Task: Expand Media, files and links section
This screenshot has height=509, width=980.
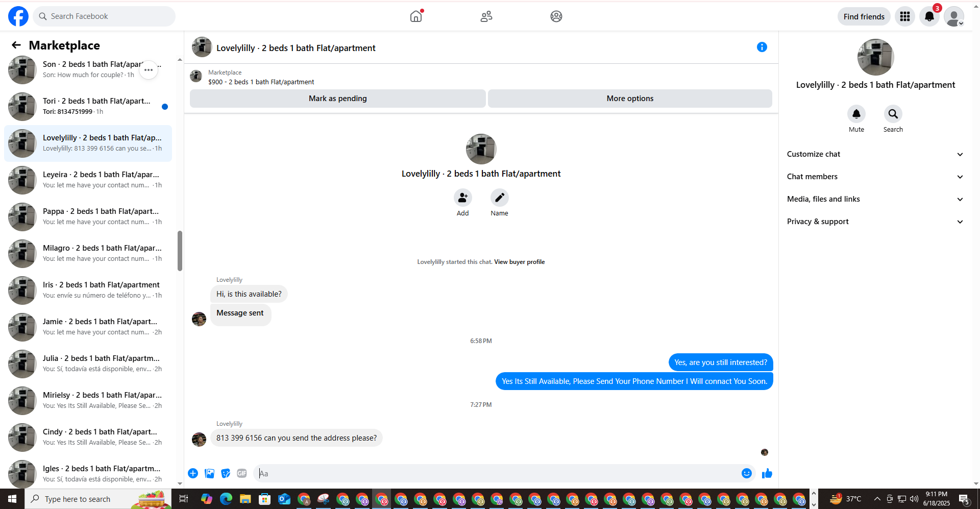Action: [875, 199]
